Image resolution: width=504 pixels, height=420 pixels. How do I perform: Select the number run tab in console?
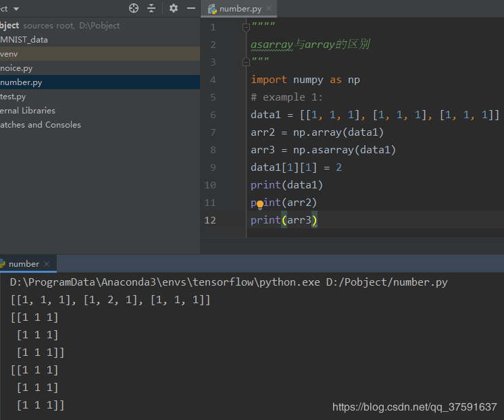tap(24, 264)
